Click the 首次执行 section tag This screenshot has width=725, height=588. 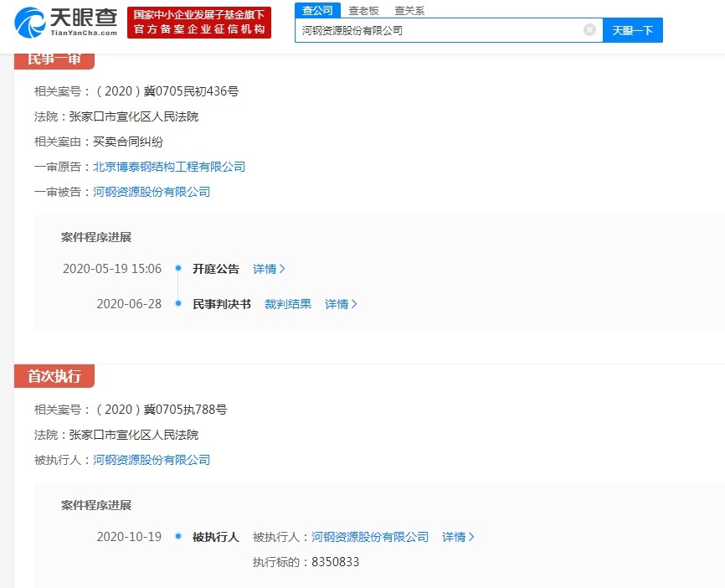coord(54,376)
